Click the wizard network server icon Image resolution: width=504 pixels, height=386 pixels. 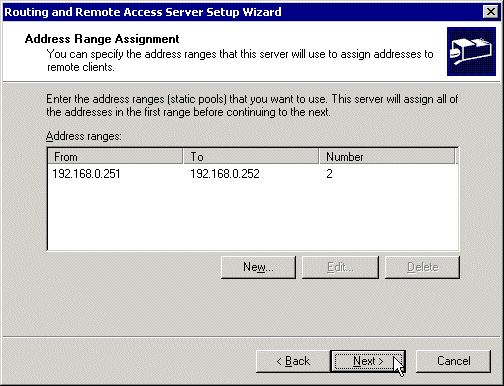471,51
